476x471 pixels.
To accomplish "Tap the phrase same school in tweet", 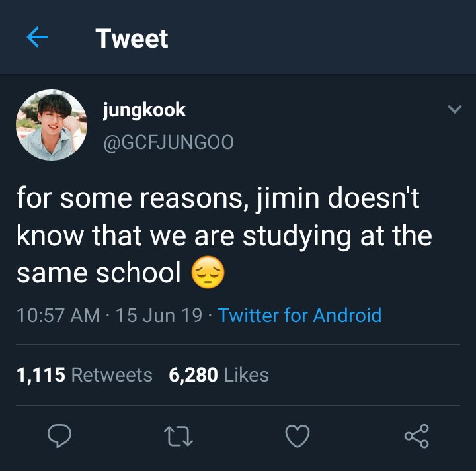I will 99,273.
